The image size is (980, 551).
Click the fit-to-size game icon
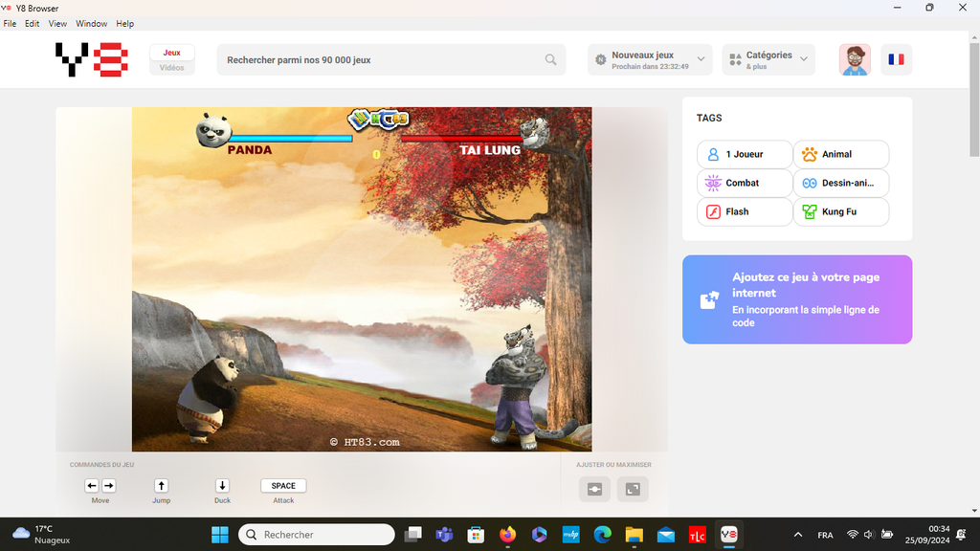tap(594, 489)
